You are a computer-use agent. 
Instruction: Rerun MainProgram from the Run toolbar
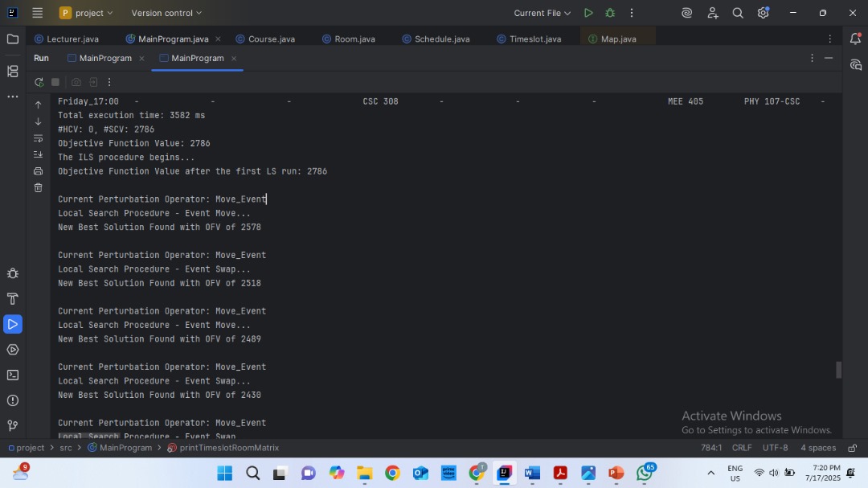[x=39, y=82]
